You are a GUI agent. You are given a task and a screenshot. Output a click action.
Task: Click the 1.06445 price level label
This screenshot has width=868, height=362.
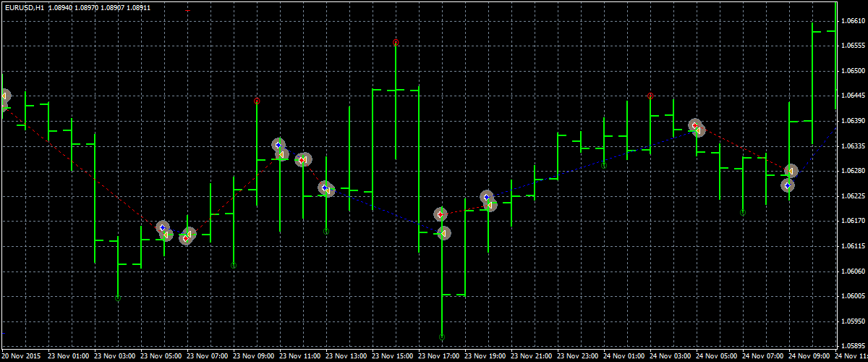854,96
